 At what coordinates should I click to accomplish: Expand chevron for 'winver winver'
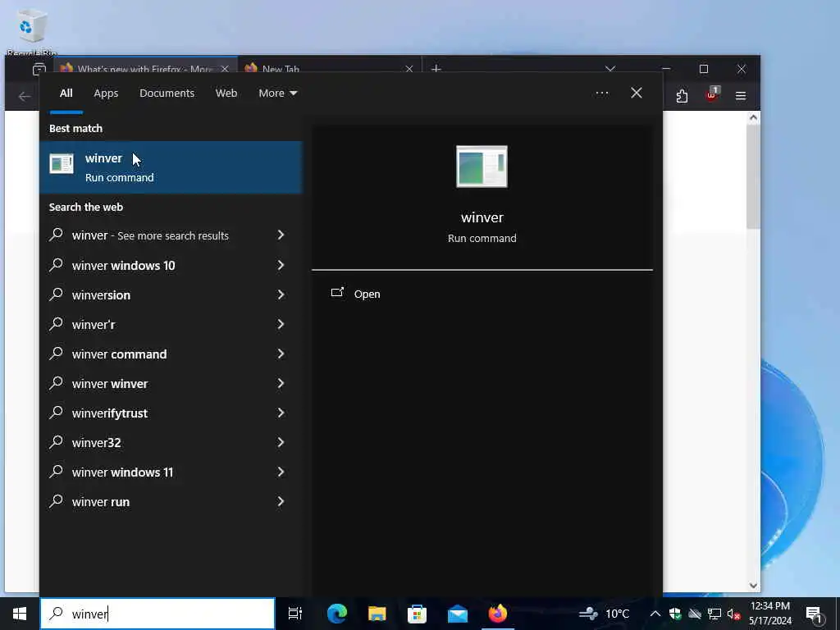point(281,383)
